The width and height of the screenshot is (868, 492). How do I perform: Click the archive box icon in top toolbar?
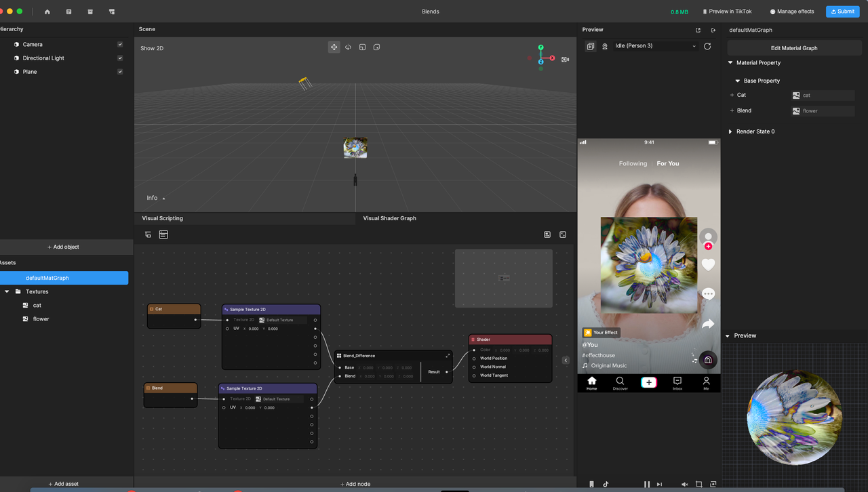coord(90,12)
